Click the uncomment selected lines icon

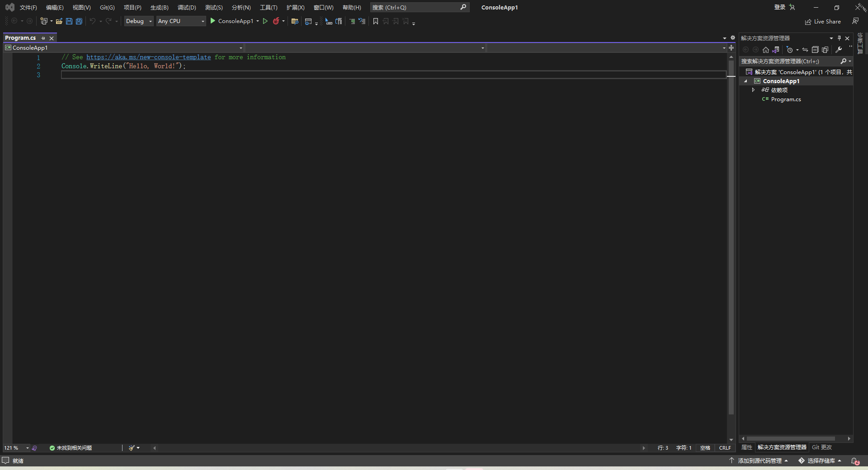362,21
